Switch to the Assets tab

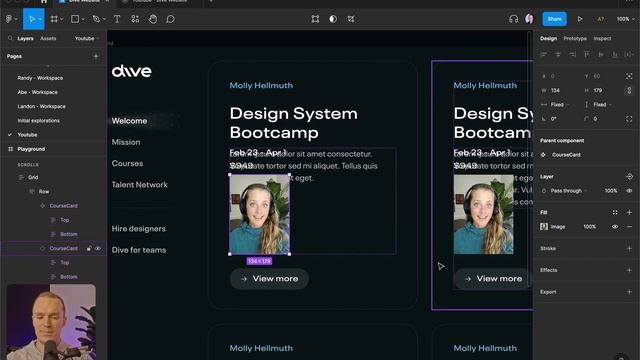coord(48,38)
